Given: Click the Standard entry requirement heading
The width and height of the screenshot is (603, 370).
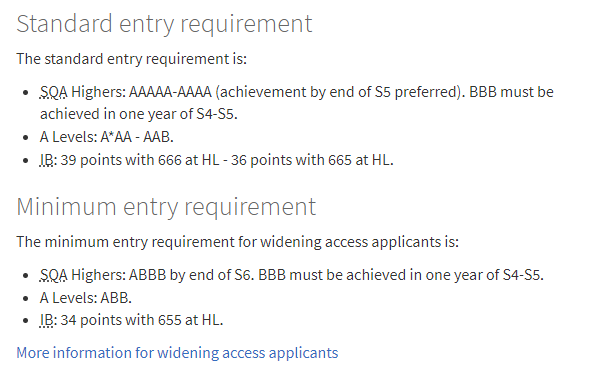Looking at the screenshot, I should pos(164,24).
